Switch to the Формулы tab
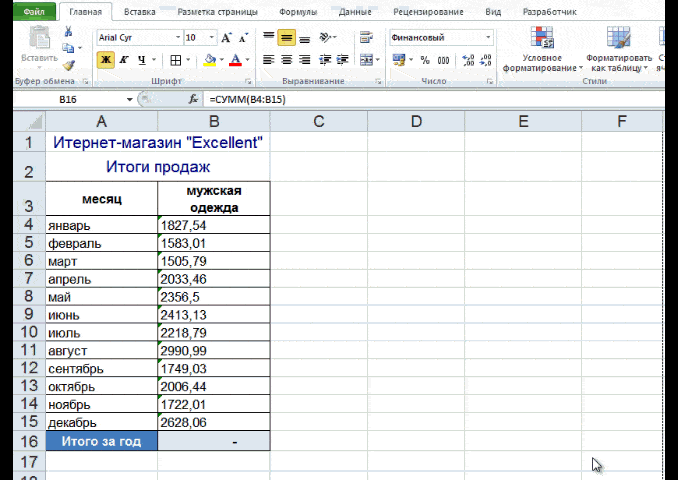Screen dimensions: 678x480 tap(298, 12)
